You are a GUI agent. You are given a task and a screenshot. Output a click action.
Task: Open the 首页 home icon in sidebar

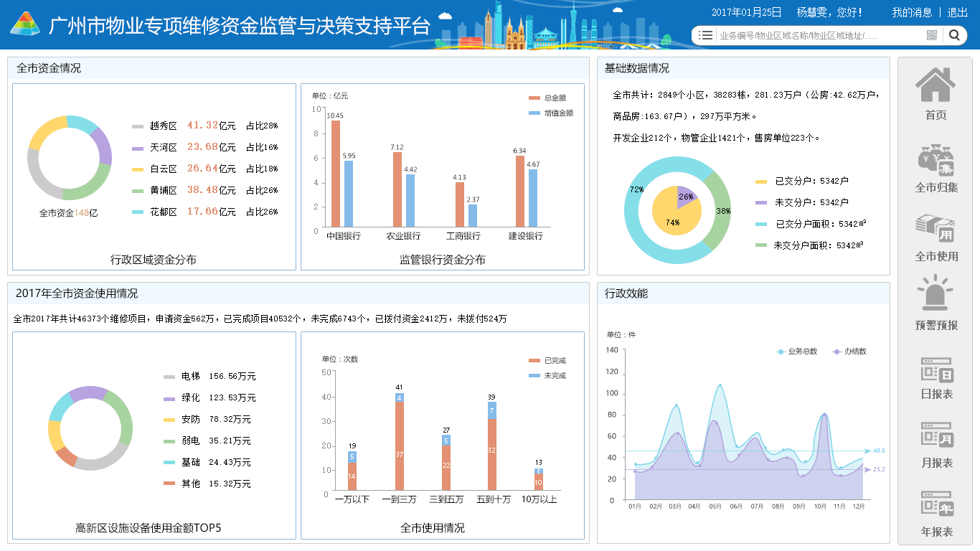click(x=936, y=85)
